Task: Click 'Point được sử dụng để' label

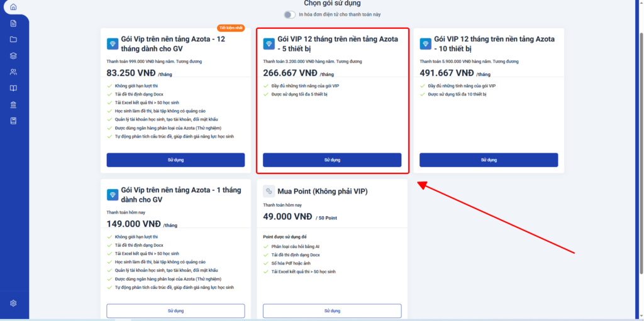Action: point(285,237)
